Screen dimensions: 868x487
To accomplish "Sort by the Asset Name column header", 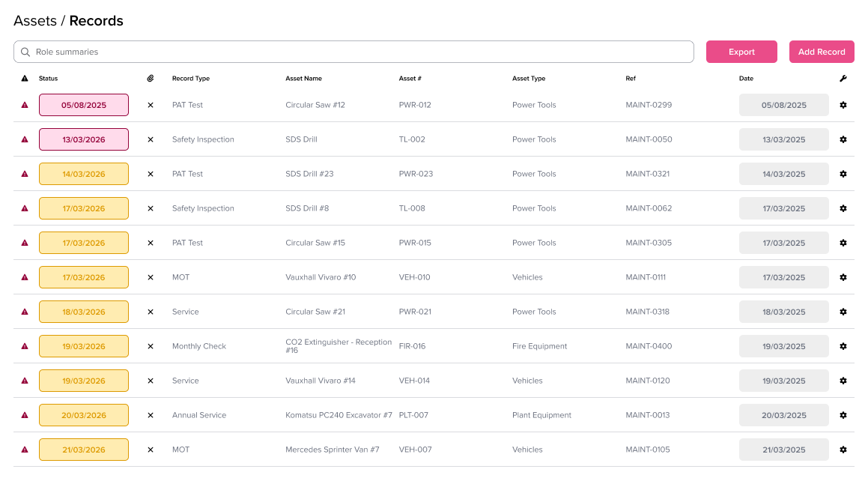I will point(303,79).
